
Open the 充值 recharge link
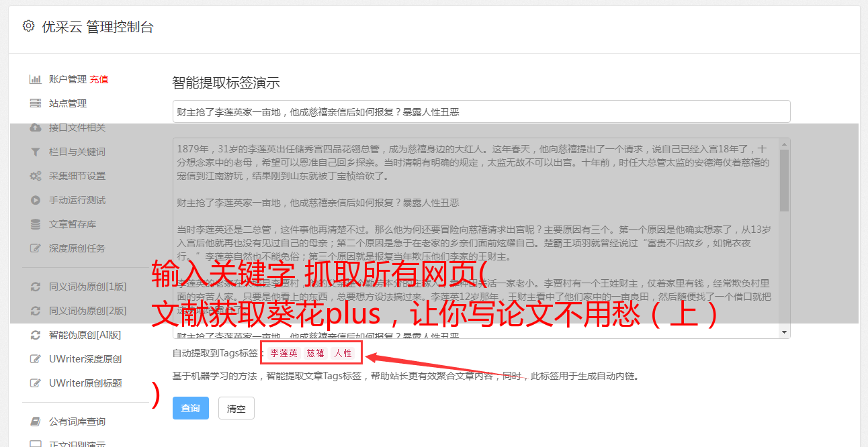click(x=99, y=79)
